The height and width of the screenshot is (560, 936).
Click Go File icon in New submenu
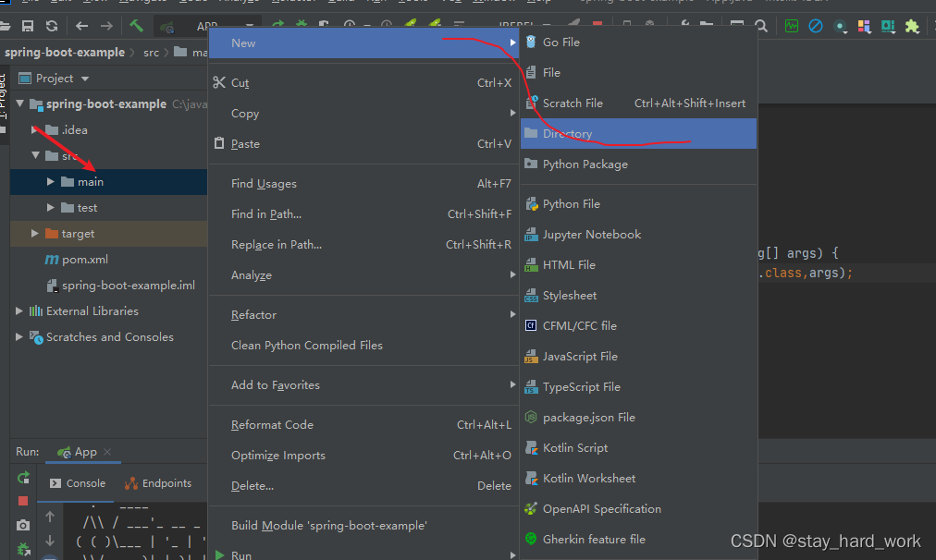click(x=531, y=42)
